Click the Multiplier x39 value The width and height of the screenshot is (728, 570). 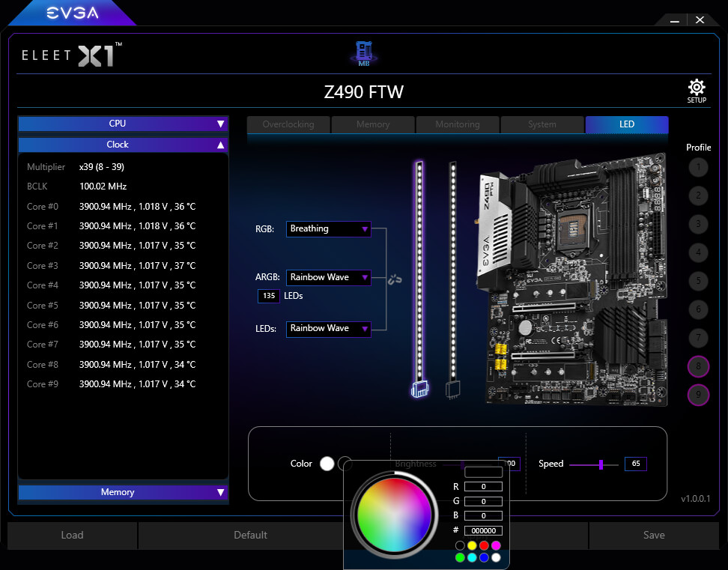click(x=102, y=167)
